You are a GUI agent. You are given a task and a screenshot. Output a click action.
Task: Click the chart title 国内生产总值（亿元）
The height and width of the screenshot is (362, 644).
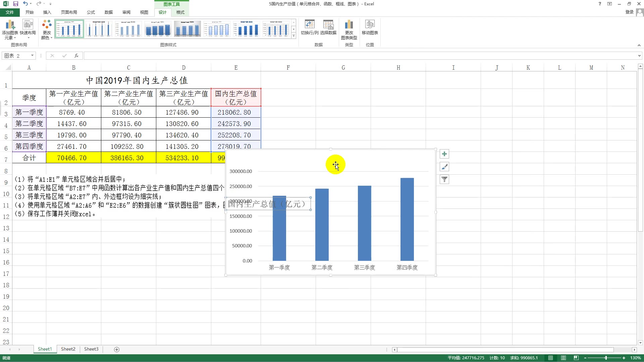tap(268, 204)
